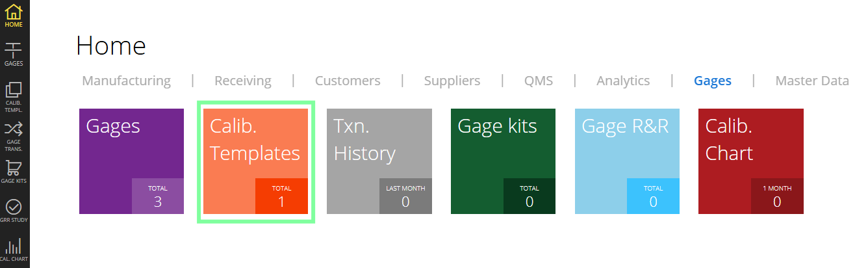
Task: Select the Suppliers tab
Action: click(452, 81)
